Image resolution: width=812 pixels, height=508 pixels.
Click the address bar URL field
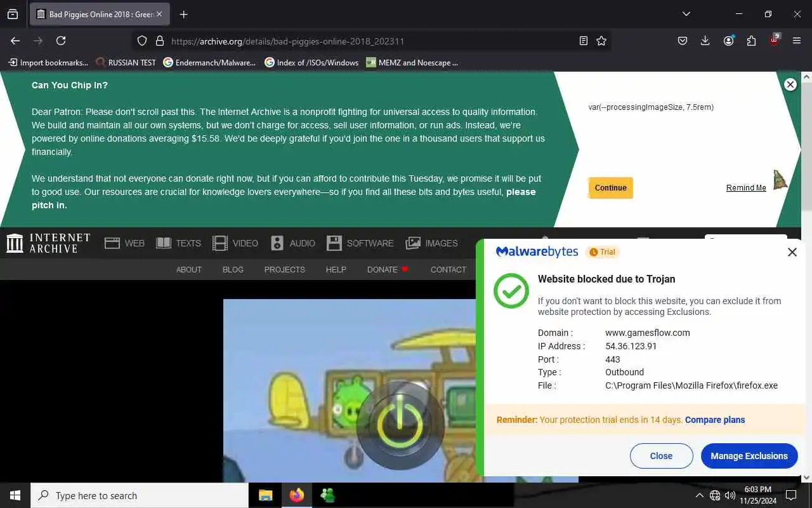(371, 41)
